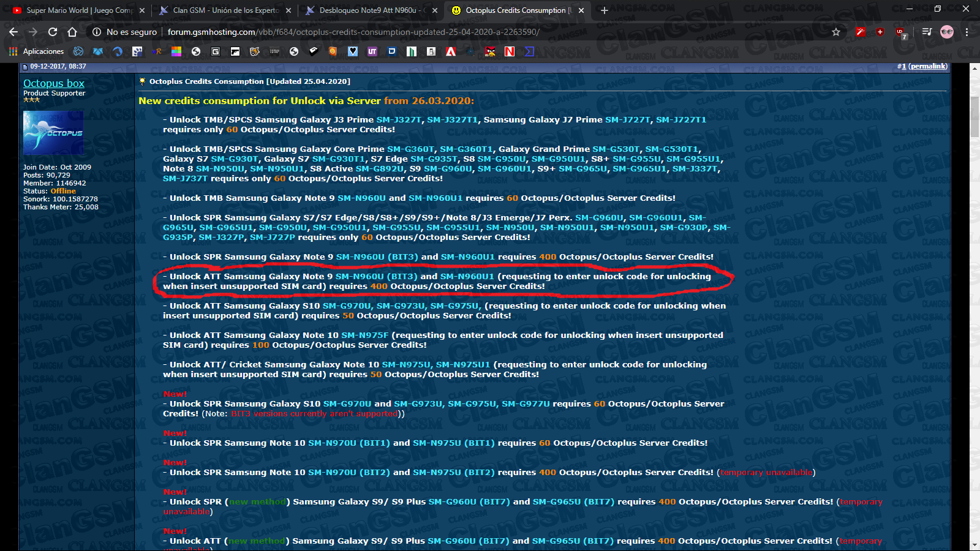980x551 pixels.
Task: Click the SM-G360T model text
Action: click(x=411, y=149)
